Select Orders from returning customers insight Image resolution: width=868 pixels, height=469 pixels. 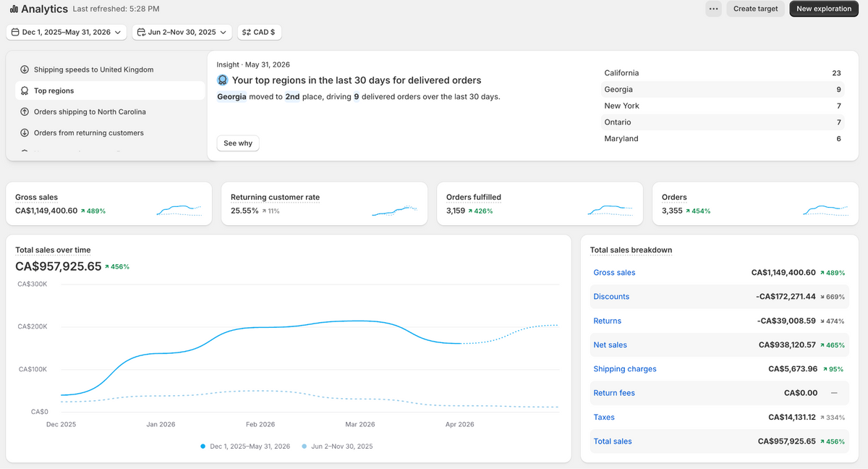[x=110, y=132]
